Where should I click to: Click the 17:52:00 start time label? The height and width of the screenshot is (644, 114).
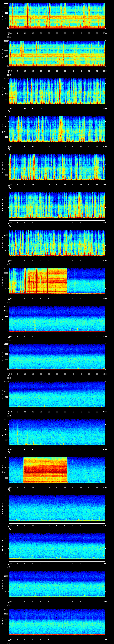(x=9, y=639)
